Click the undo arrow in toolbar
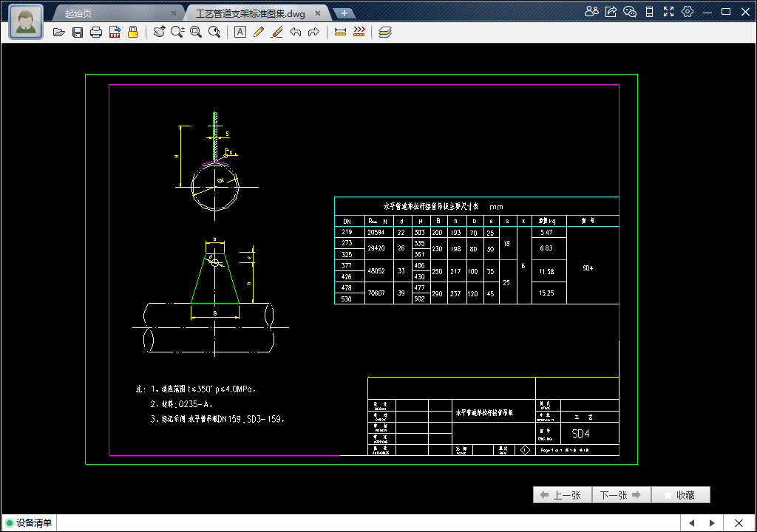This screenshot has width=757, height=532. [x=296, y=32]
